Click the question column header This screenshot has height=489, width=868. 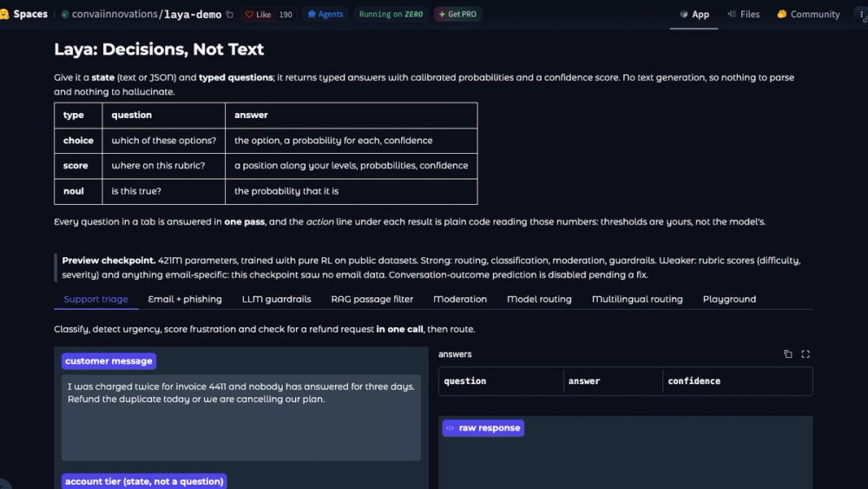(x=501, y=381)
